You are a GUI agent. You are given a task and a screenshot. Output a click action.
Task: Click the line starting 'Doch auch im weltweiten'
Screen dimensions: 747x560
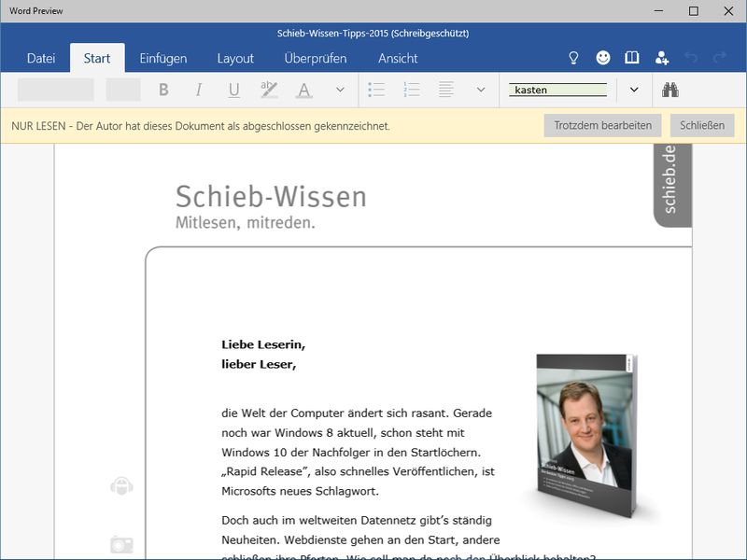coord(357,521)
